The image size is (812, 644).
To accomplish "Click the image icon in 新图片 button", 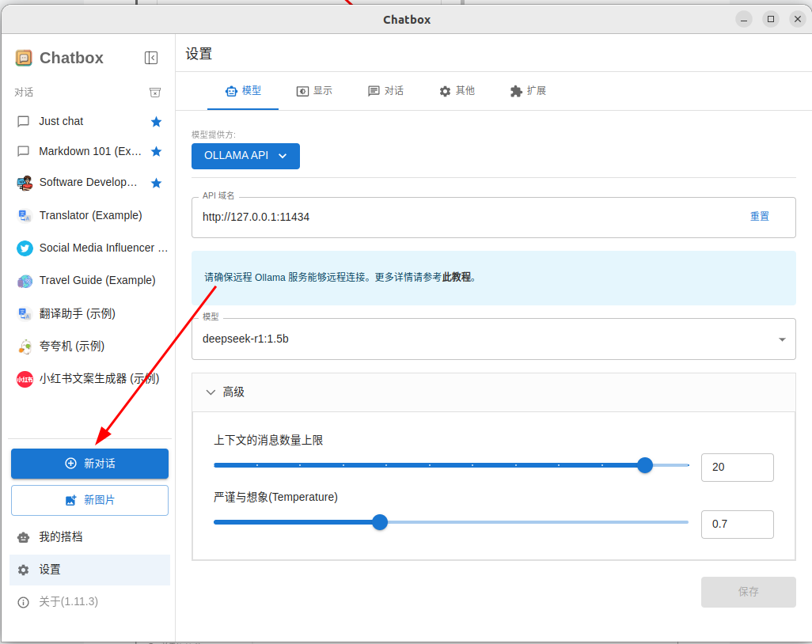I will coord(71,500).
